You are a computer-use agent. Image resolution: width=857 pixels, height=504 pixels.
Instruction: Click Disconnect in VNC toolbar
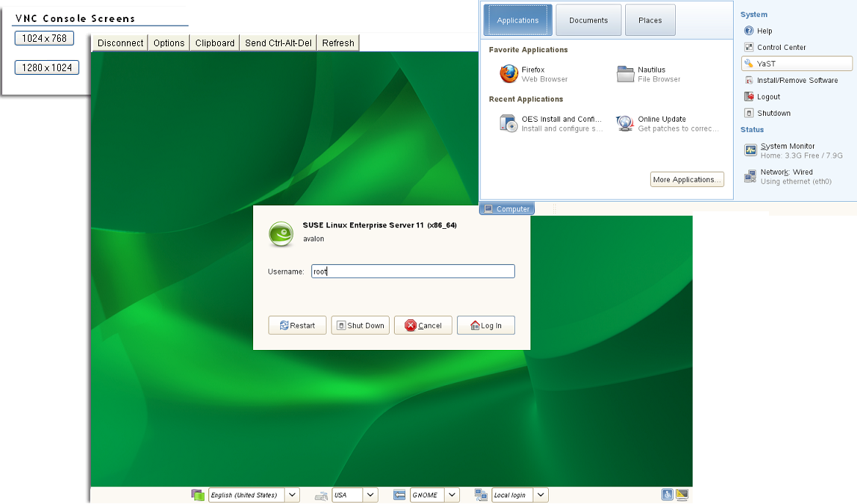click(x=120, y=43)
